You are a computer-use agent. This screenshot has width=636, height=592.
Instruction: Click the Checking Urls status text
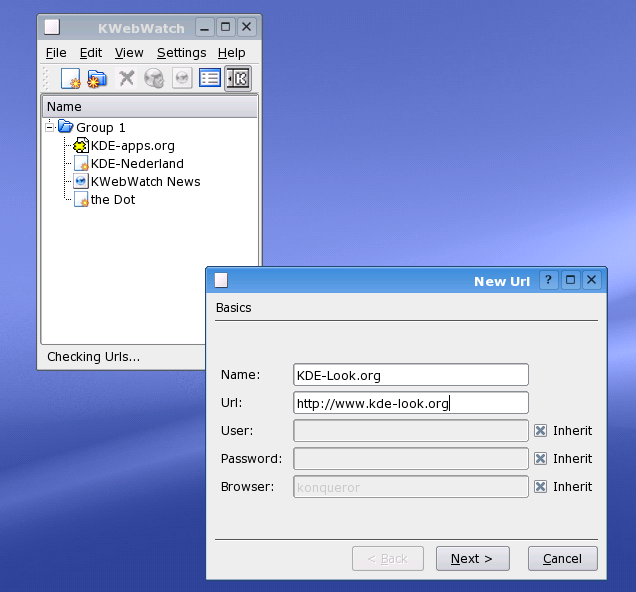tap(93, 357)
